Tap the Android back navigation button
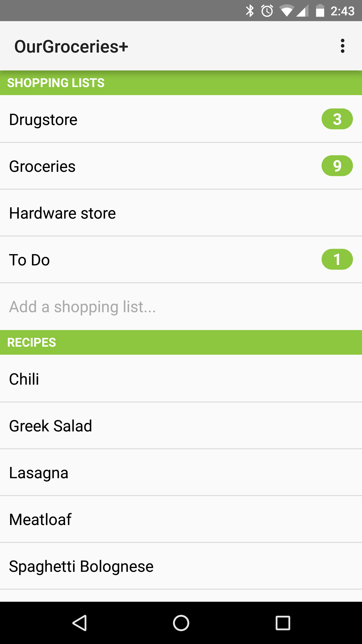The image size is (362, 644). click(x=80, y=623)
